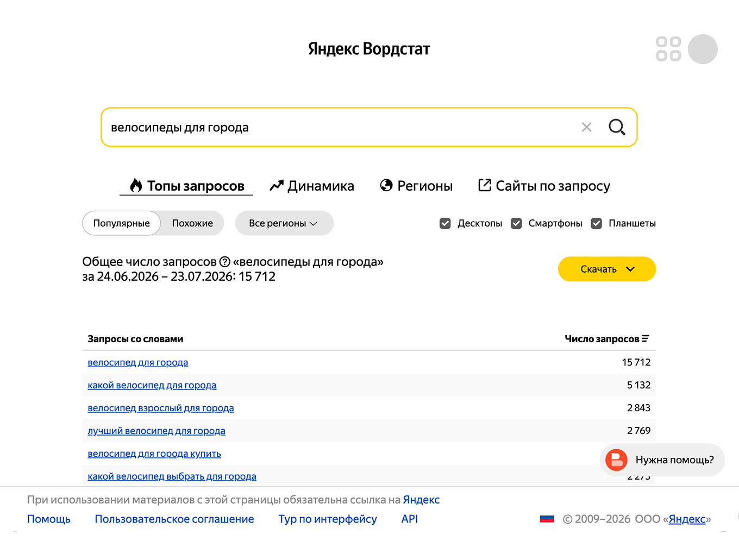Open the Скачать download dropdown

(x=607, y=269)
